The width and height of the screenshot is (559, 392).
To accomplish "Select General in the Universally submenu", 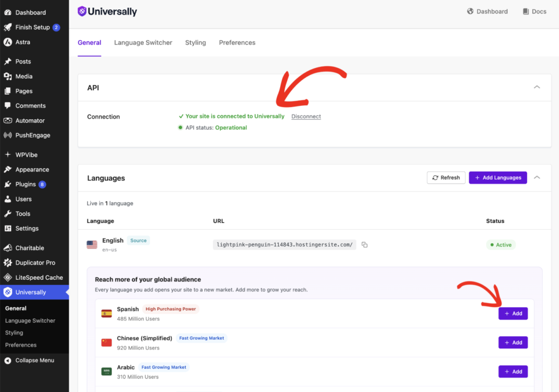I will point(16,308).
